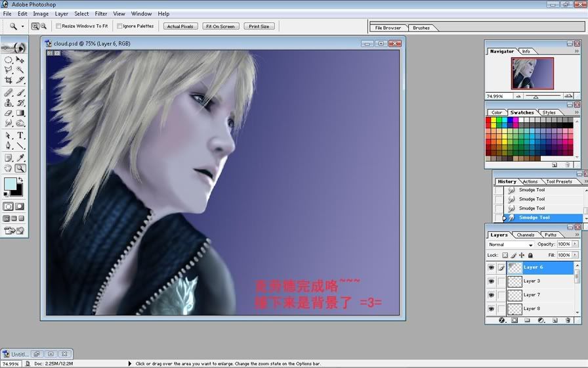This screenshot has height=368, width=588.
Task: Select the Slice tool
Action: click(x=20, y=80)
